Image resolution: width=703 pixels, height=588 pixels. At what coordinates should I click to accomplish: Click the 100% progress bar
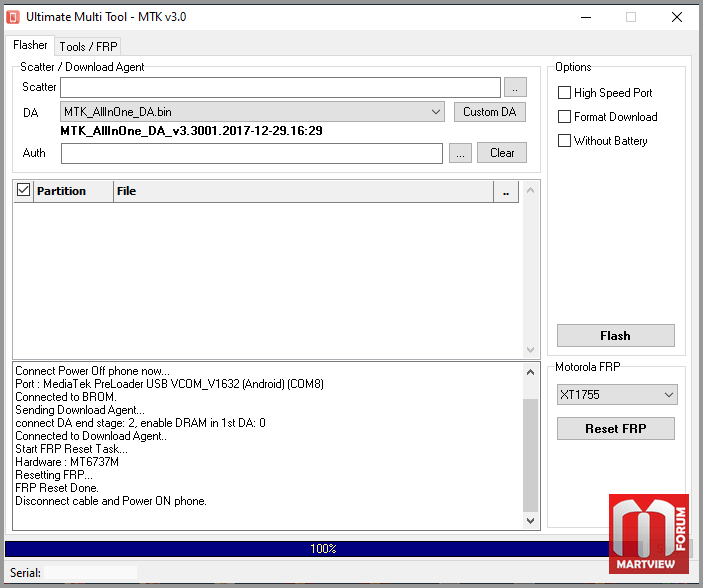323,549
